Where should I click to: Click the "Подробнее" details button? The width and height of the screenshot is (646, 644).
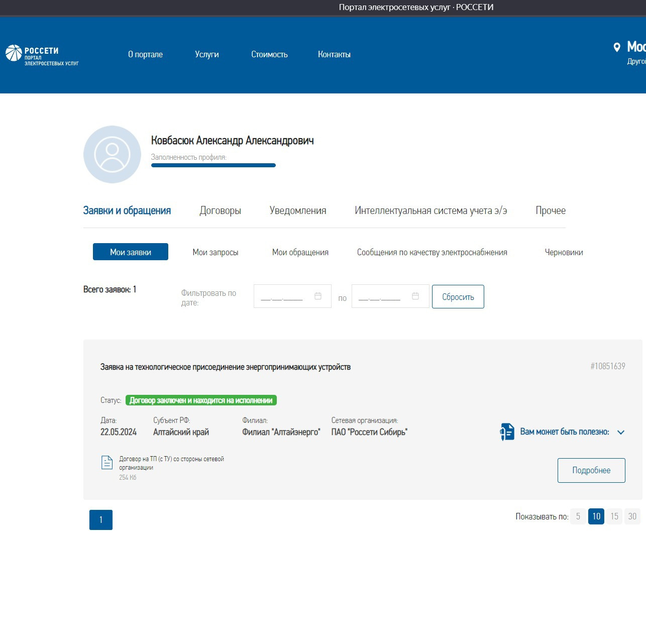pyautogui.click(x=591, y=470)
